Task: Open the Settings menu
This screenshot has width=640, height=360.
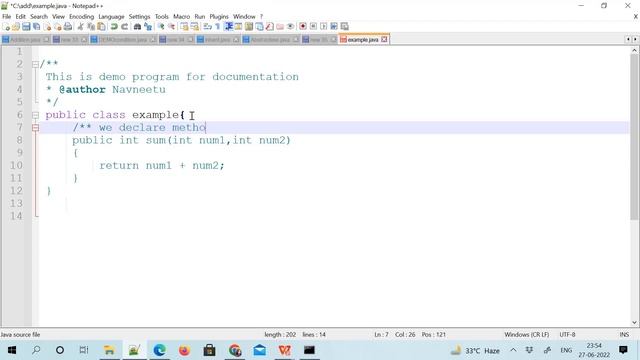Action: click(x=139, y=16)
